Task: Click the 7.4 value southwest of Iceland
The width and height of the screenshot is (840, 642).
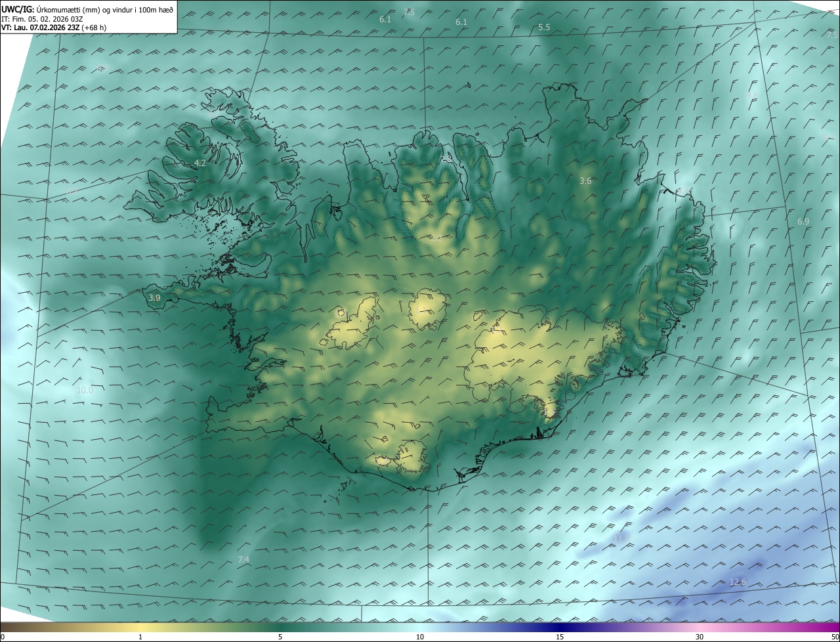Action: tap(243, 559)
